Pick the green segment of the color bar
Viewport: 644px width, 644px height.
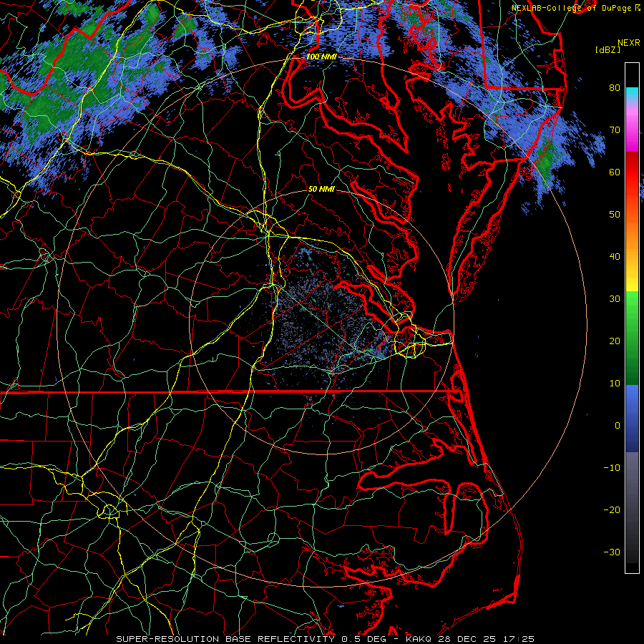(632, 338)
